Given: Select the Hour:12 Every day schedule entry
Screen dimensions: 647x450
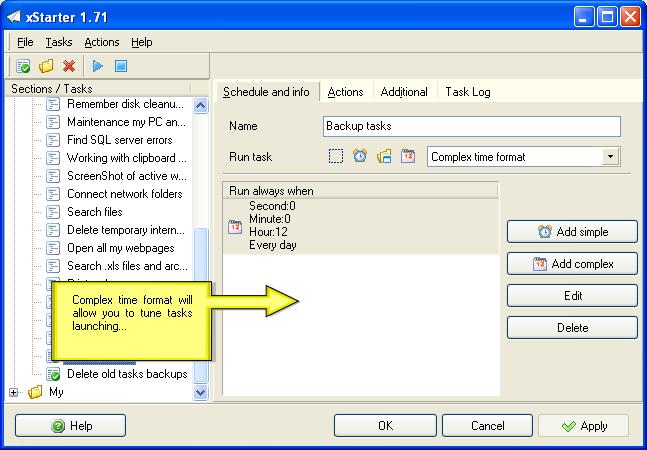Looking at the screenshot, I should pos(361,226).
